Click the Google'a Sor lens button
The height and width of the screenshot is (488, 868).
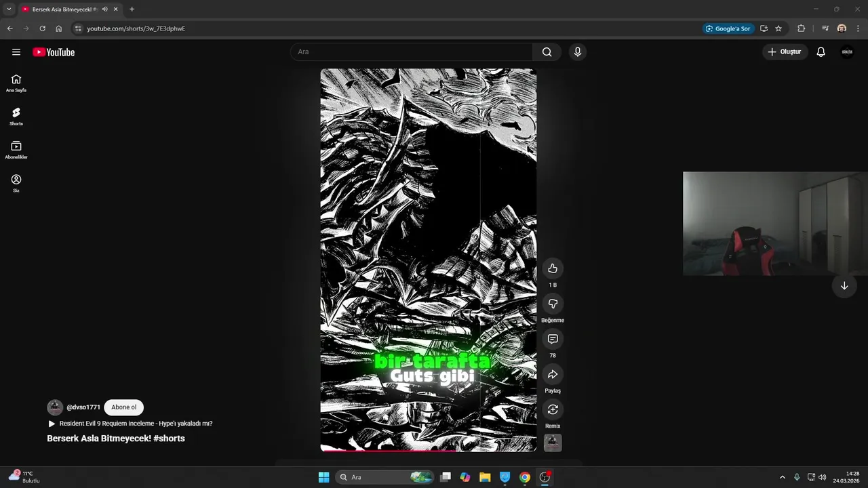click(728, 28)
